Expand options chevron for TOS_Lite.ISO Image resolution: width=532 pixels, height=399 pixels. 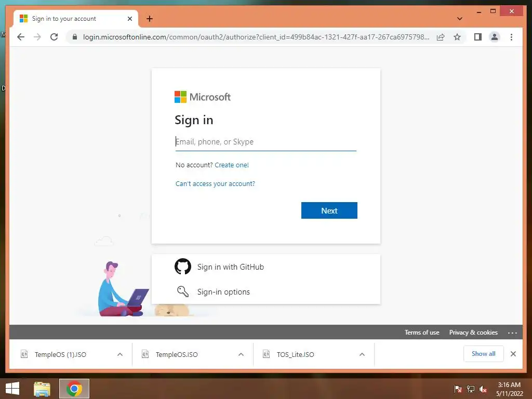(x=362, y=354)
